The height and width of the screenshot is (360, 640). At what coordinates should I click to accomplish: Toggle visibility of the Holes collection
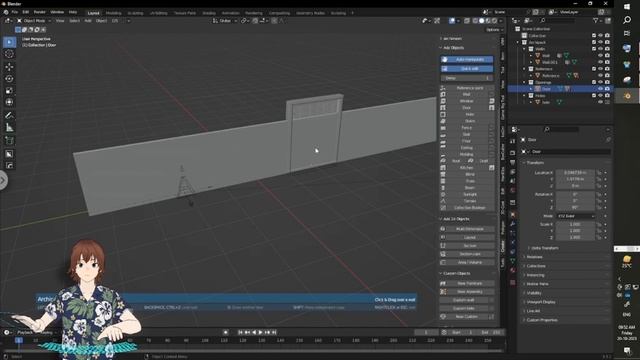[x=600, y=96]
